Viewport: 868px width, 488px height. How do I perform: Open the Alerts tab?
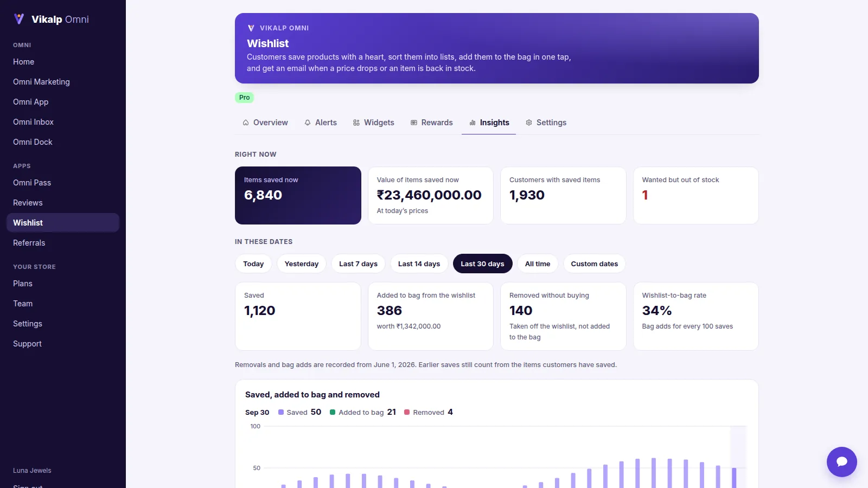[321, 123]
